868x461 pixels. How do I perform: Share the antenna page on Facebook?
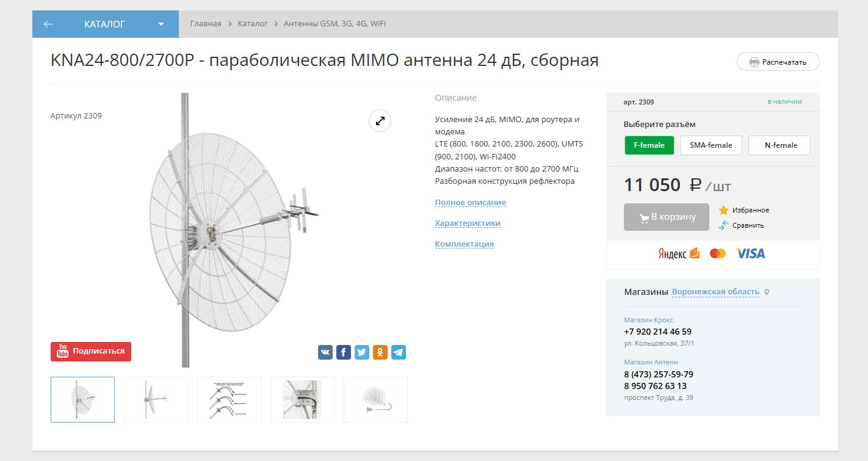343,352
